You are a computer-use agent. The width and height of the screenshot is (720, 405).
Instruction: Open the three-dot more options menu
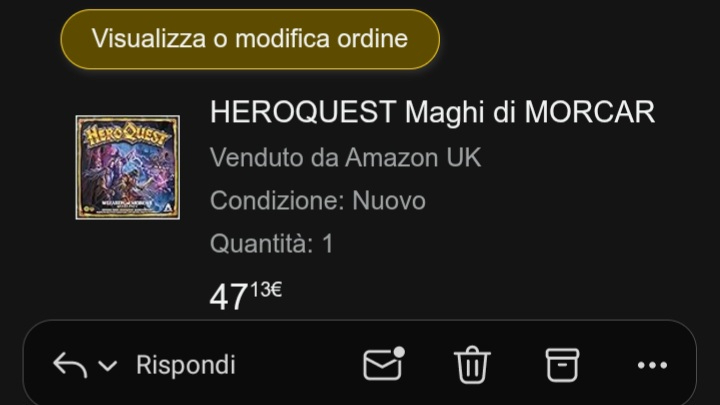pos(652,366)
